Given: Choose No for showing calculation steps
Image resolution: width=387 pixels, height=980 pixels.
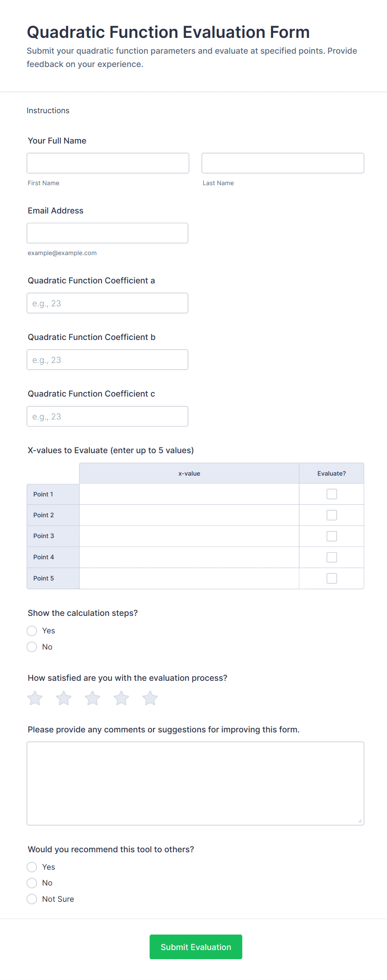Looking at the screenshot, I should (32, 647).
